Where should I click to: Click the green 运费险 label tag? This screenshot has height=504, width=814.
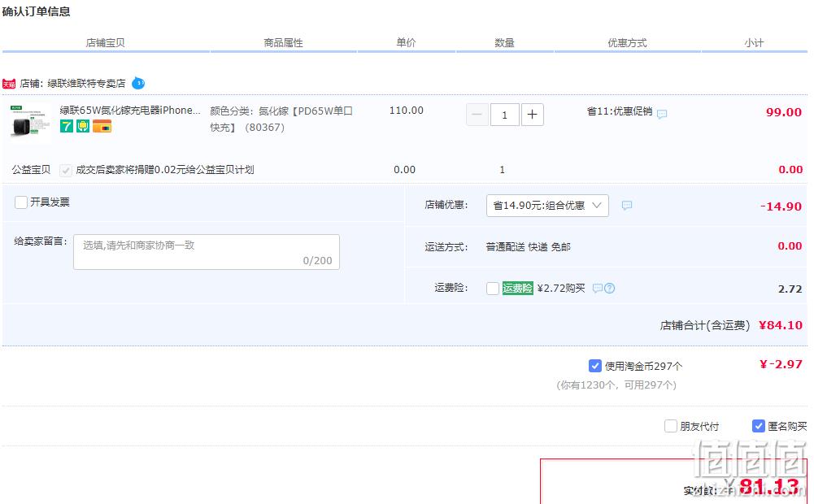pos(517,288)
